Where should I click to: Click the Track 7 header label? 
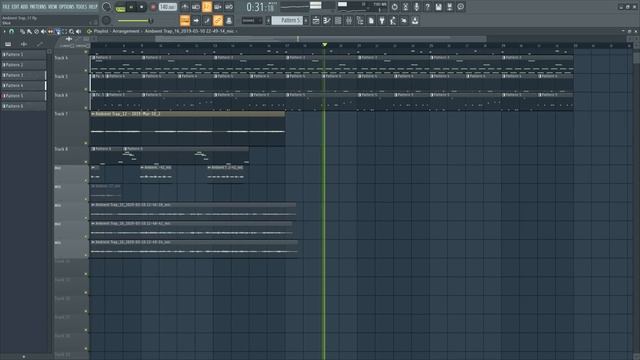[61, 114]
